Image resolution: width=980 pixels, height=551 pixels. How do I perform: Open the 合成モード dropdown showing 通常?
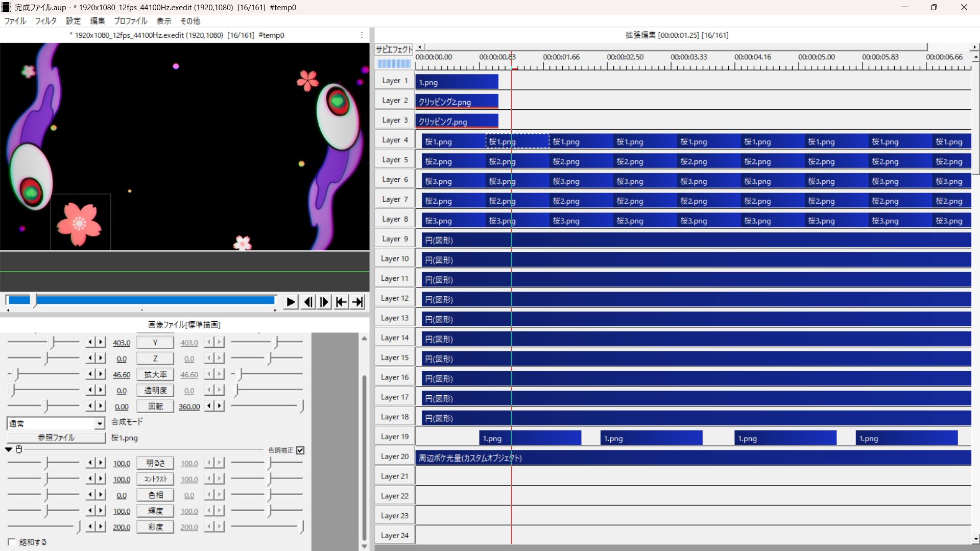coord(56,423)
